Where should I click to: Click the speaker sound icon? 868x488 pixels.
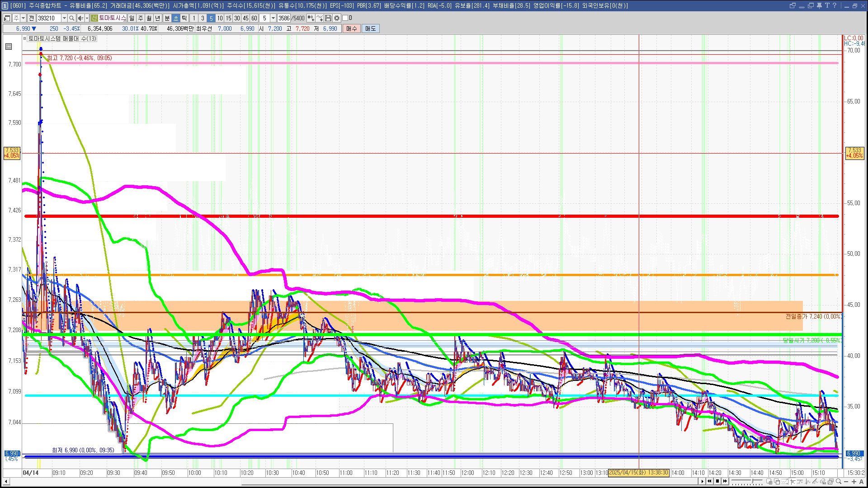(x=80, y=18)
